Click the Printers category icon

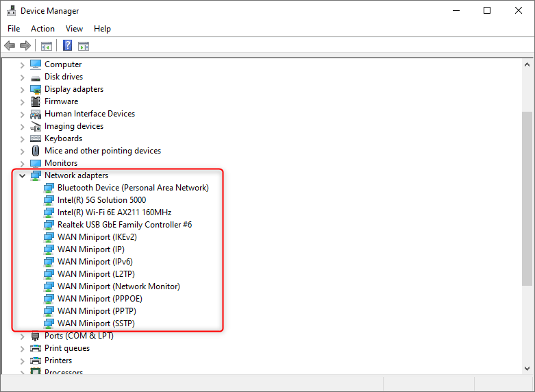[36, 360]
